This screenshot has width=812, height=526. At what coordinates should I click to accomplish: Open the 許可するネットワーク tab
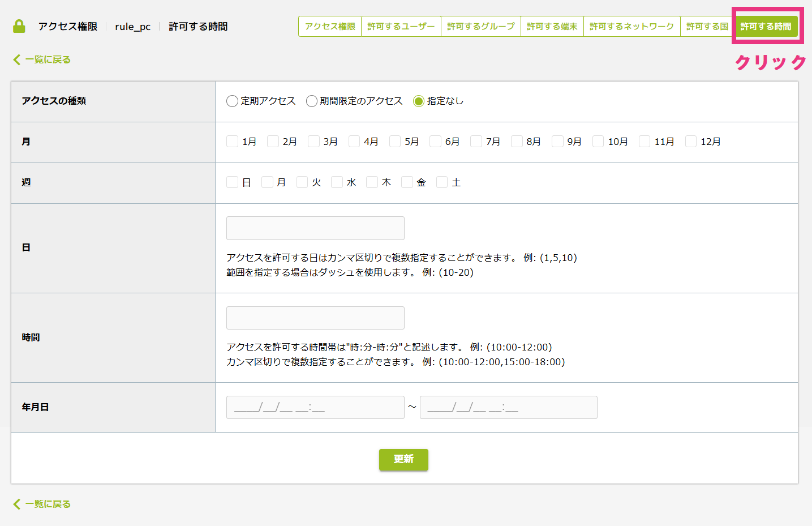632,27
